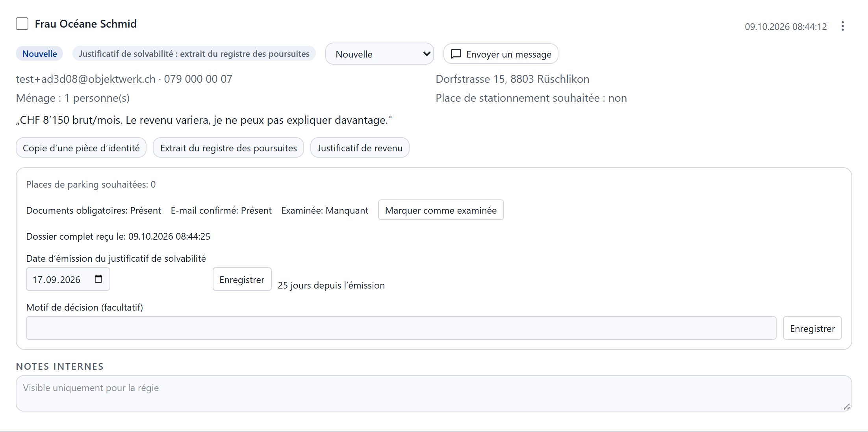868x432 pixels.
Task: Click Documents obligatoires: Présent status text
Action: point(94,210)
